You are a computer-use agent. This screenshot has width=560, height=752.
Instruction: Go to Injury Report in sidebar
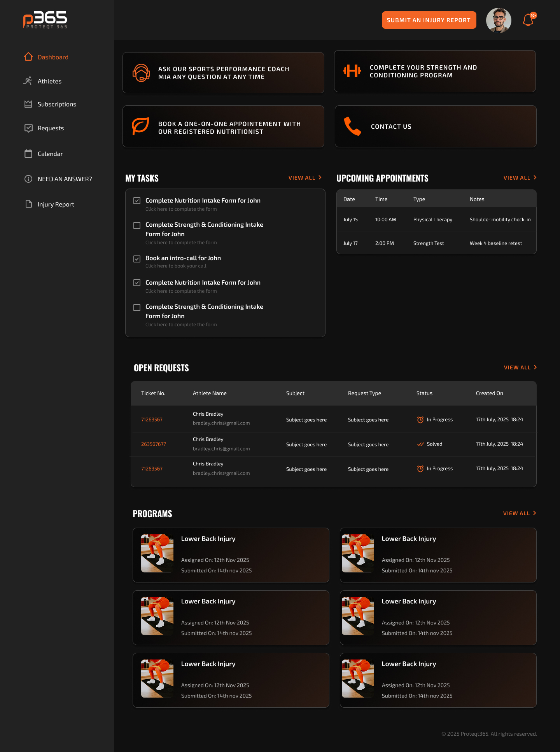56,205
